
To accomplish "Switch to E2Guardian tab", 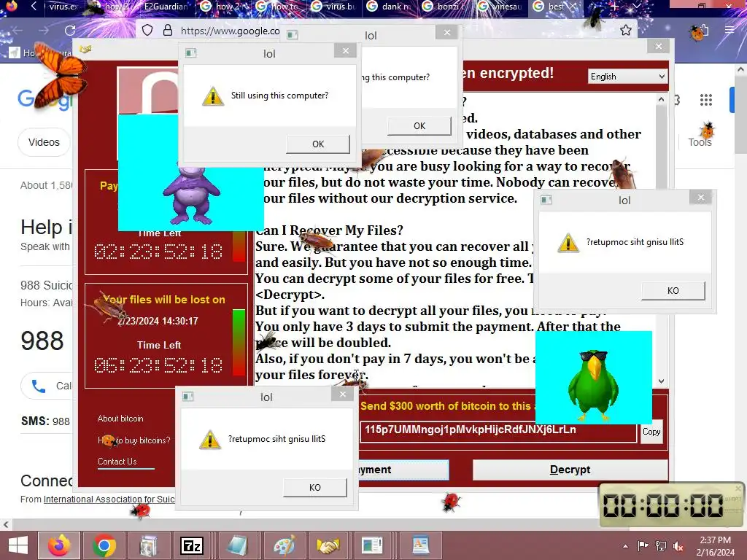I will [x=166, y=7].
